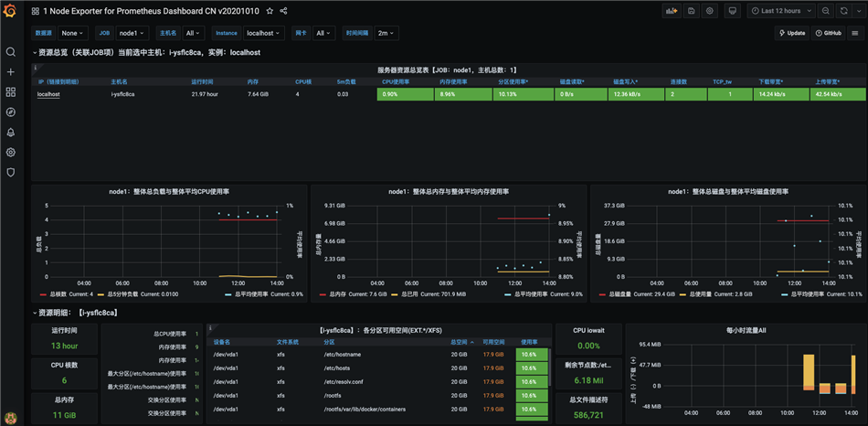Open dashboard settings gear in top bar
Screen dimensions: 868x426
710,11
